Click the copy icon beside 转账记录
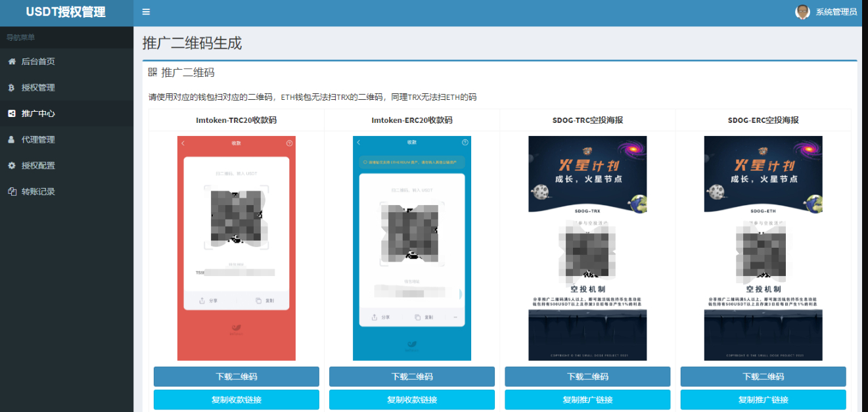This screenshot has height=412, width=868. pos(12,192)
